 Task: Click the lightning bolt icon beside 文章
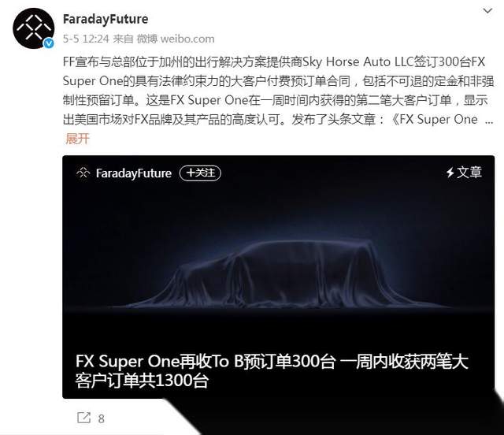tap(450, 173)
